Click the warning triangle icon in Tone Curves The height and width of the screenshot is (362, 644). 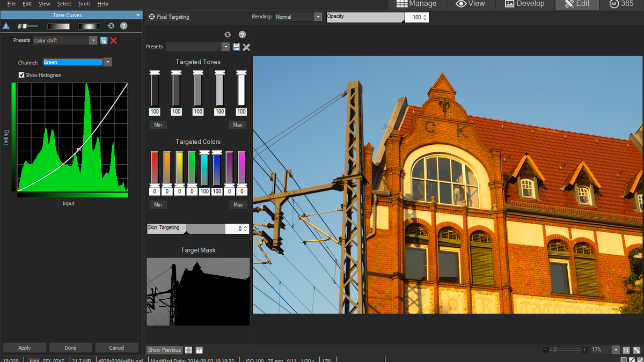coord(6,26)
